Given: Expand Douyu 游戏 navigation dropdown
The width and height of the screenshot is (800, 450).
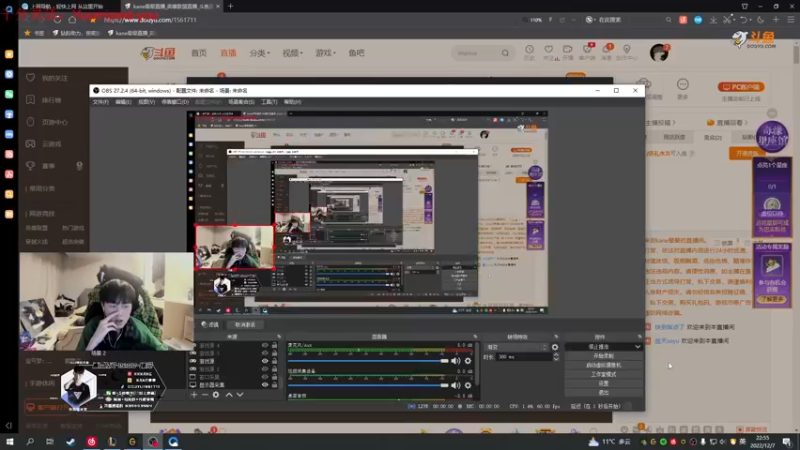Looking at the screenshot, I should pyautogui.click(x=326, y=53).
